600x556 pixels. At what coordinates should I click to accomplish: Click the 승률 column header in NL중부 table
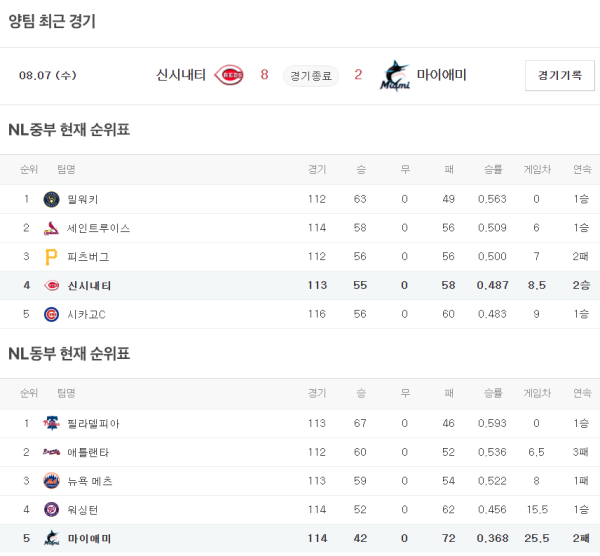(492, 169)
